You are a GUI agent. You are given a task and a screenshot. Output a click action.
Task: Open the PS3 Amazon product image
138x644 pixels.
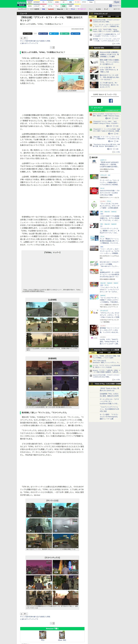coord(43,635)
